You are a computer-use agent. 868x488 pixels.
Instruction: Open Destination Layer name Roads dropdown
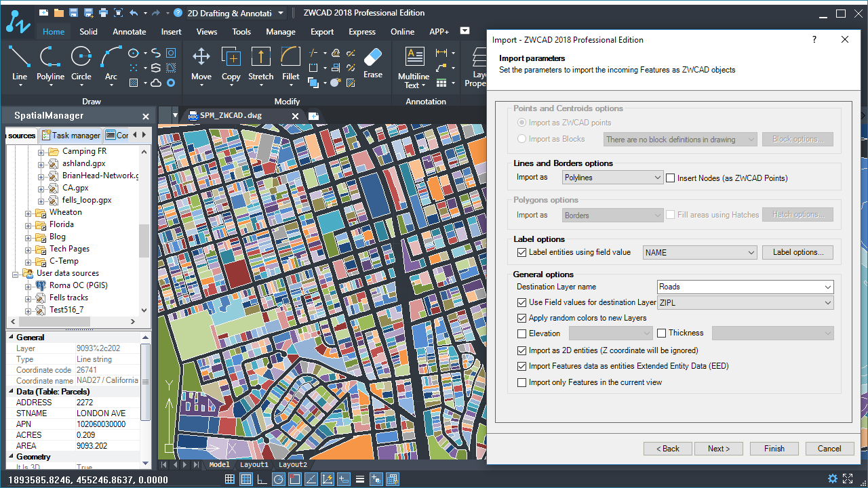[745, 287]
